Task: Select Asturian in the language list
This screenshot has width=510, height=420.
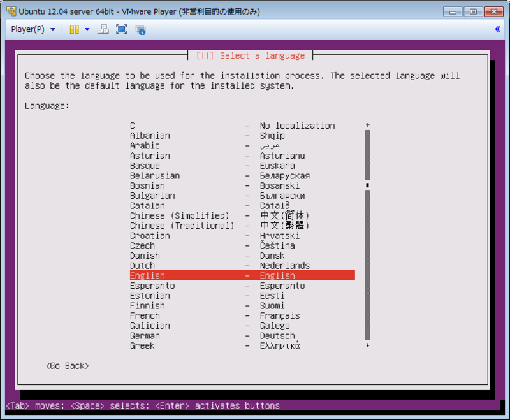Action: point(242,156)
